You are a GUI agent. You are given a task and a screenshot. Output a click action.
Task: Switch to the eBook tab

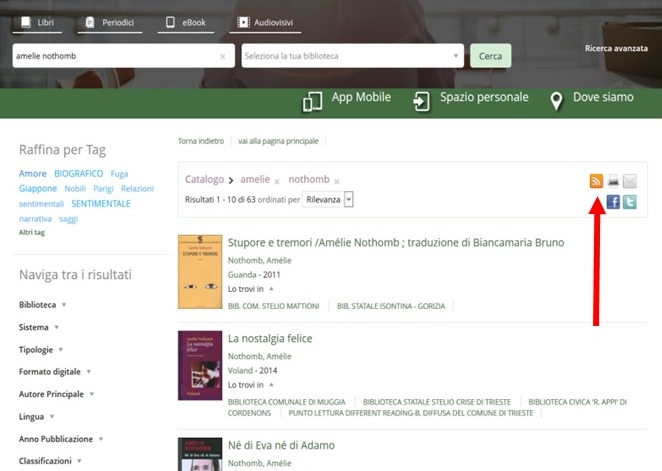click(186, 22)
